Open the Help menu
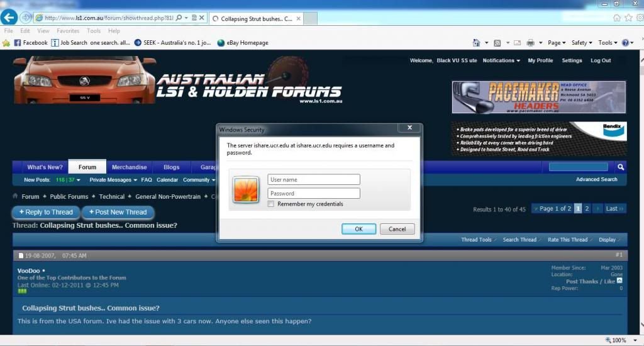Image resolution: width=644 pixels, height=346 pixels. tap(114, 31)
